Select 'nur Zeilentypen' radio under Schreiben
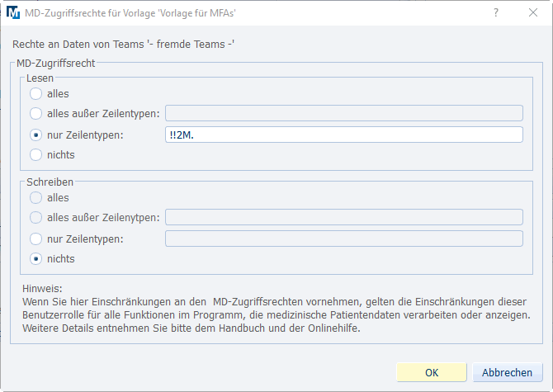The width and height of the screenshot is (553, 392). click(x=35, y=239)
